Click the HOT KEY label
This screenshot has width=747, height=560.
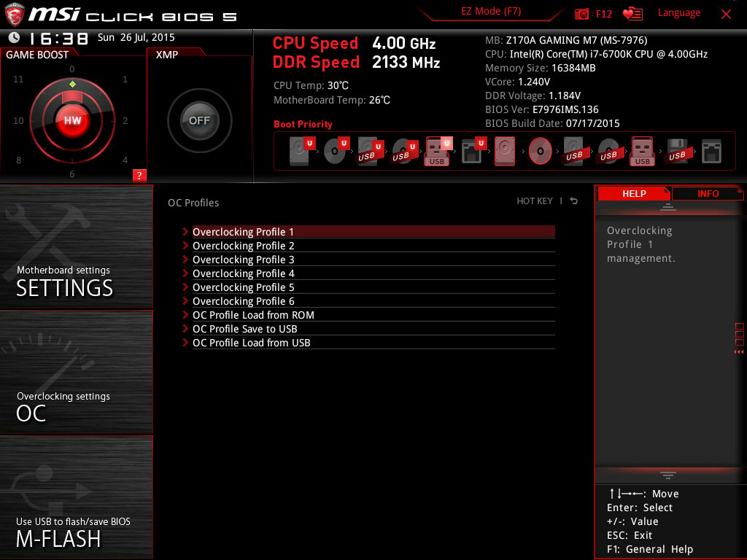click(535, 201)
